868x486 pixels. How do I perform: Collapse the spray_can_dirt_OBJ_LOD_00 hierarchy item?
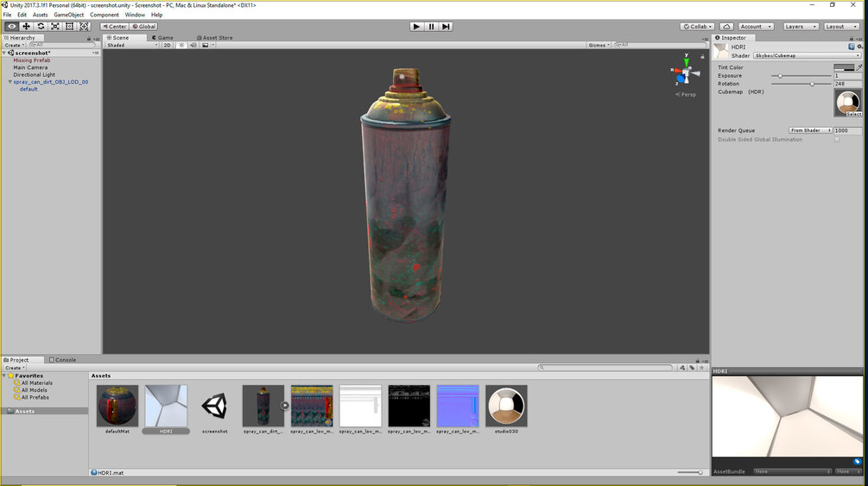tap(10, 82)
